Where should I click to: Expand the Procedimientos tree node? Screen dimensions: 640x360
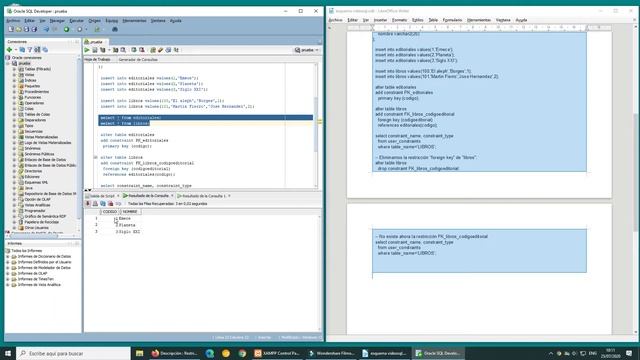point(14,92)
